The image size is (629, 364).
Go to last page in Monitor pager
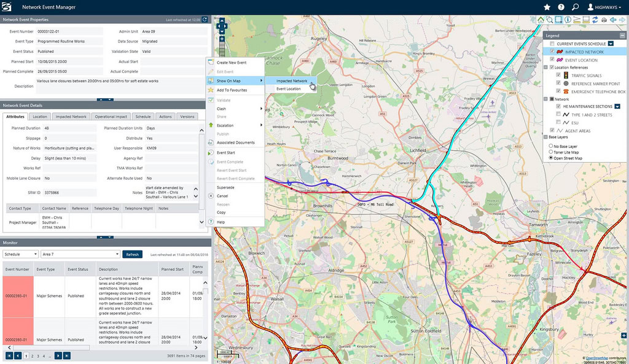click(x=67, y=355)
